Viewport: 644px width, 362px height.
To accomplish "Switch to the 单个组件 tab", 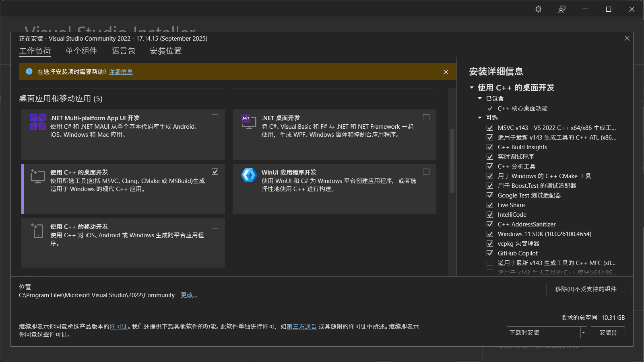I will click(81, 51).
